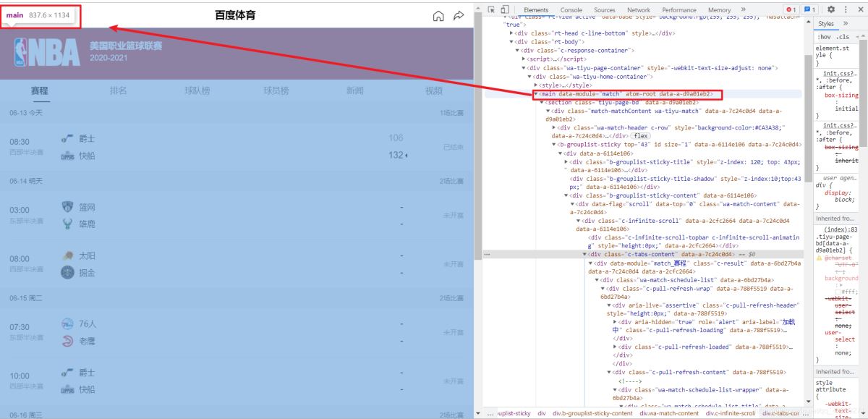Click the share arrow icon
This screenshot has height=419, width=868.
459,16
